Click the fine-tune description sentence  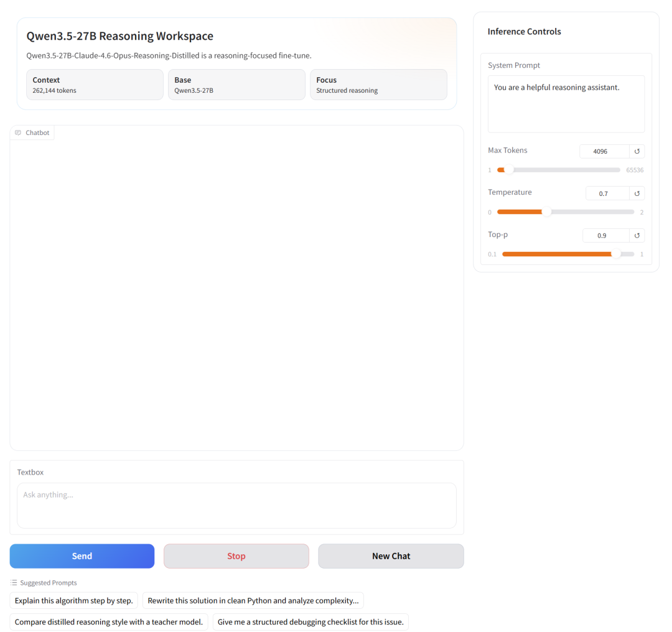click(x=169, y=56)
